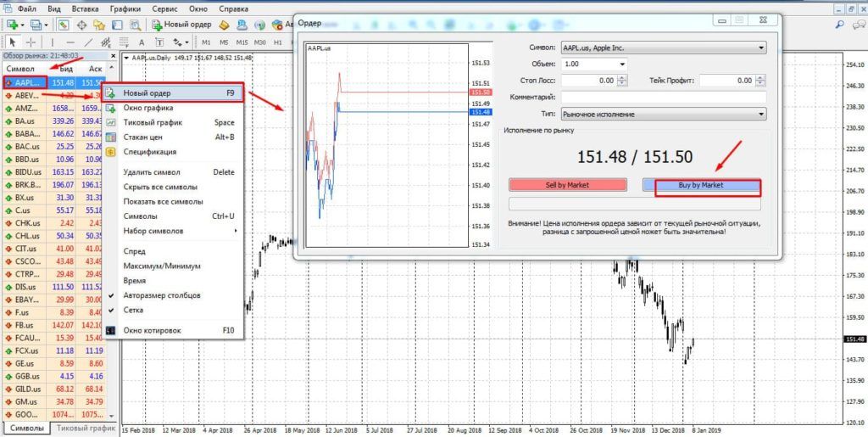Pick the vertical line drawing tool
Image resolution: width=868 pixels, height=437 pixels.
pyautogui.click(x=53, y=42)
